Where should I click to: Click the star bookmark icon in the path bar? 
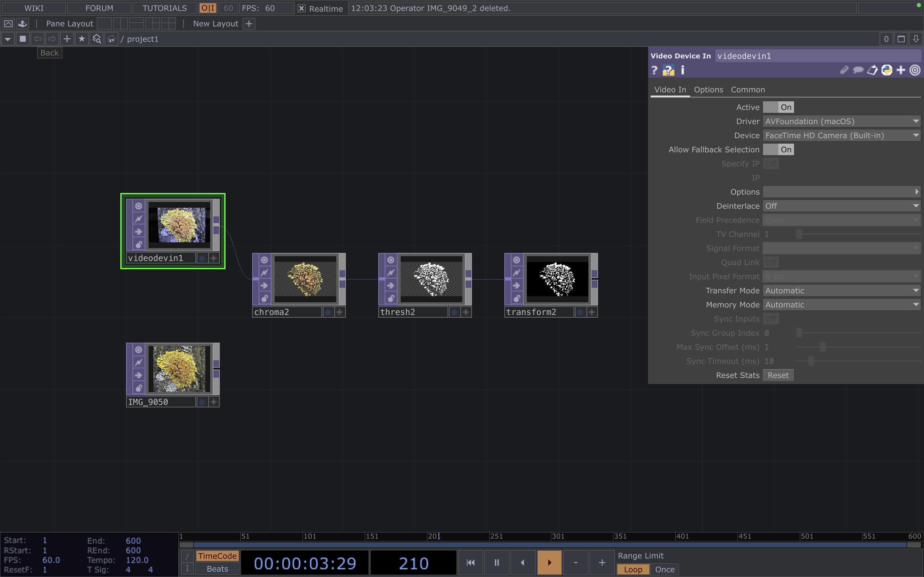(x=82, y=38)
